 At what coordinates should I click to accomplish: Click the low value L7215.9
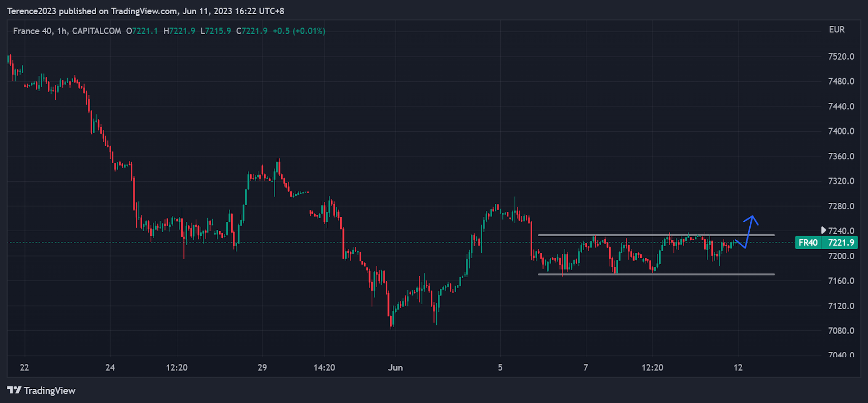pos(216,31)
